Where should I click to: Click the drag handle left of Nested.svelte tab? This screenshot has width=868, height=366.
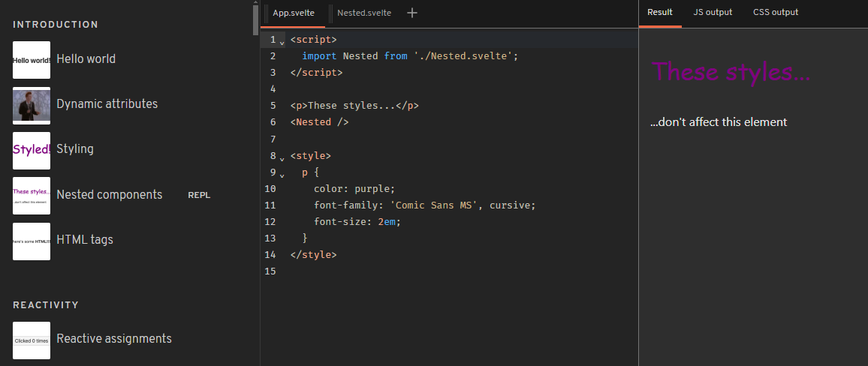tap(331, 13)
